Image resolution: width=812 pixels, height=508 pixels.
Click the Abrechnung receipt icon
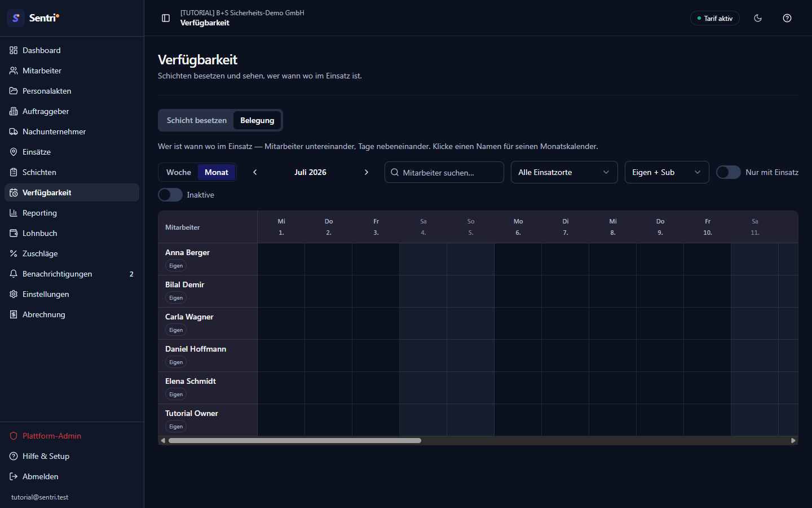coord(14,314)
